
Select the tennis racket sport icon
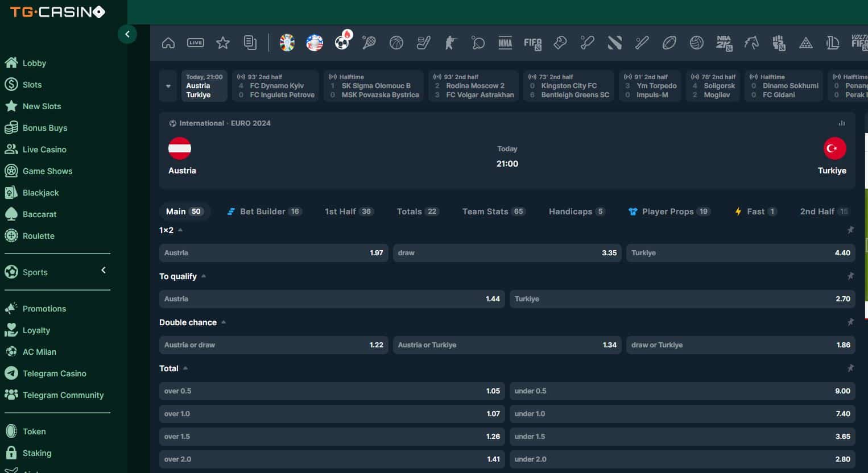click(369, 43)
